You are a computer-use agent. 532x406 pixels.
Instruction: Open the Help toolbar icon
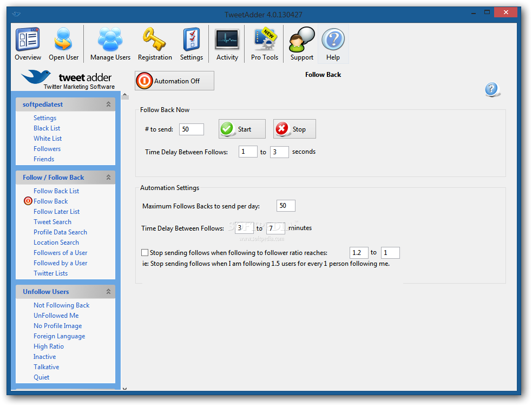[333, 44]
